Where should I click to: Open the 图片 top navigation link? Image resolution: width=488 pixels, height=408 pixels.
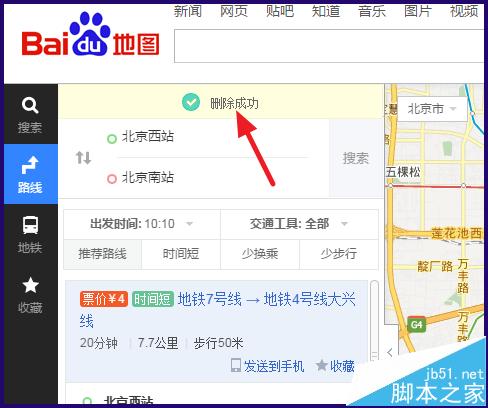418,11
